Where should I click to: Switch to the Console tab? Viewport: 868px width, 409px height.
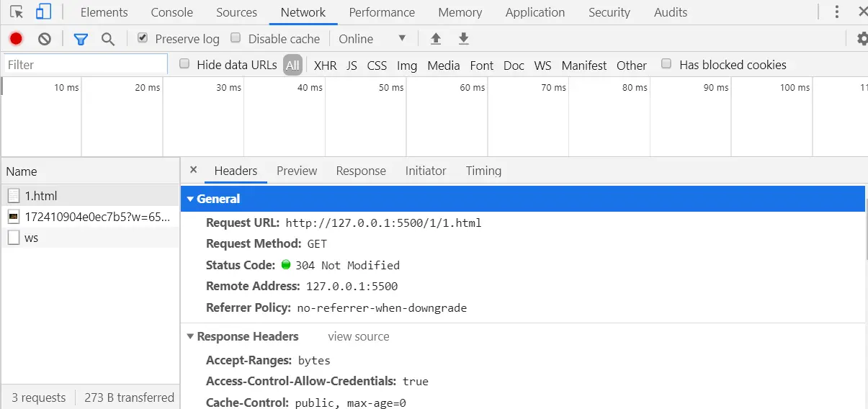[171, 12]
